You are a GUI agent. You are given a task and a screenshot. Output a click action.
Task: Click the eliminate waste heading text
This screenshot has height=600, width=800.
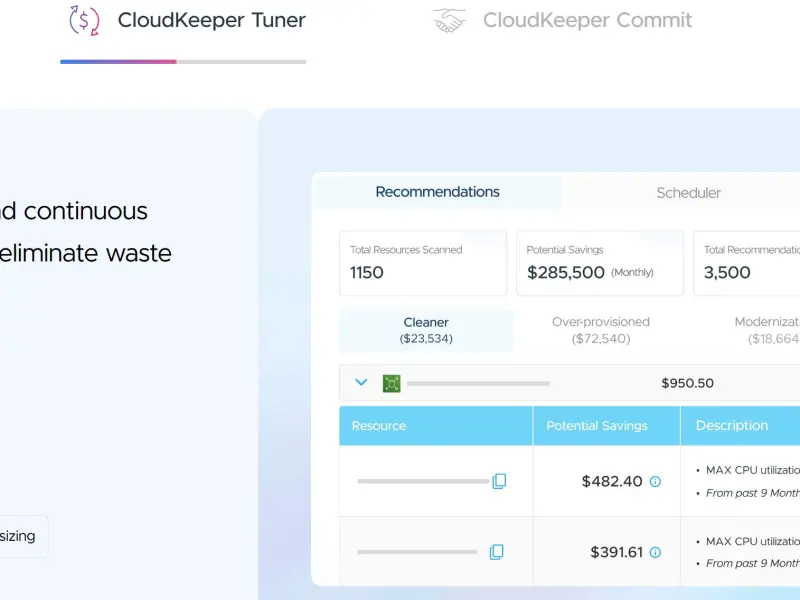85,253
